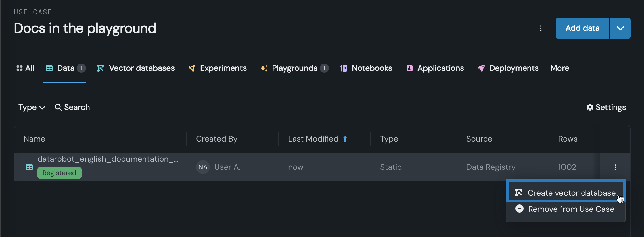
Task: Go to the Experiments tab
Action: point(218,68)
